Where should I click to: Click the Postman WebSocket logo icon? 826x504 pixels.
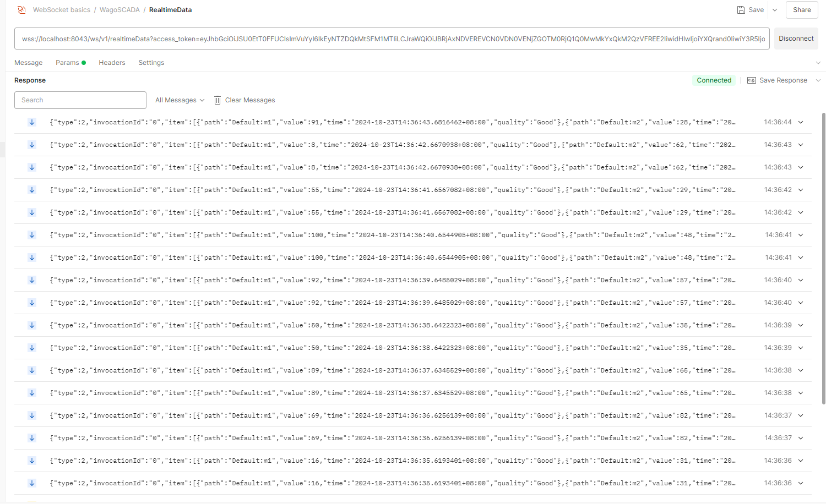[x=21, y=10]
